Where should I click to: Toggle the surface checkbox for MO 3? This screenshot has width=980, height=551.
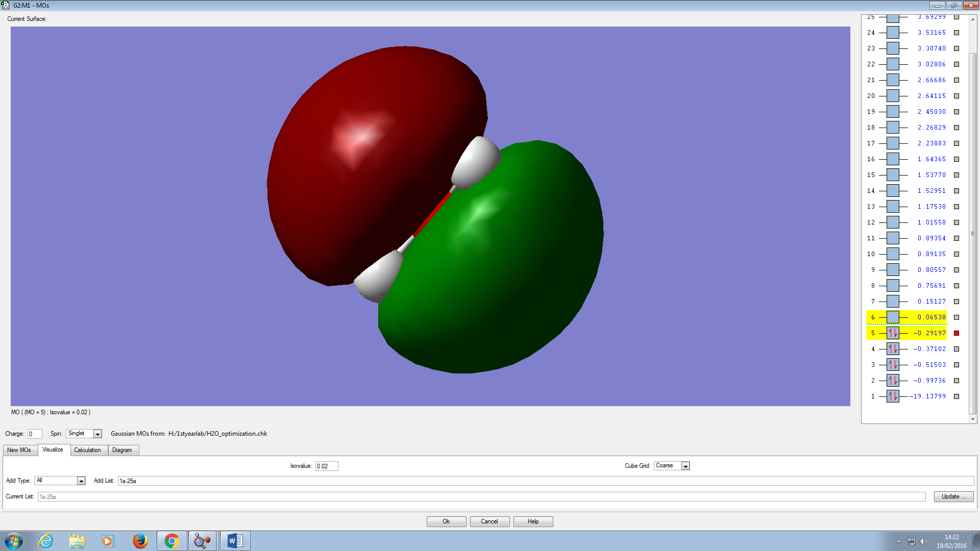(x=957, y=365)
